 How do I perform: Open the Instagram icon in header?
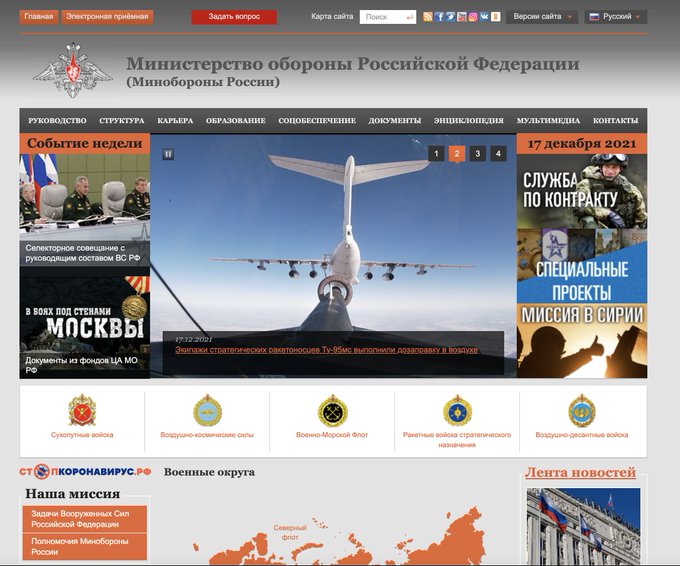coord(473,17)
